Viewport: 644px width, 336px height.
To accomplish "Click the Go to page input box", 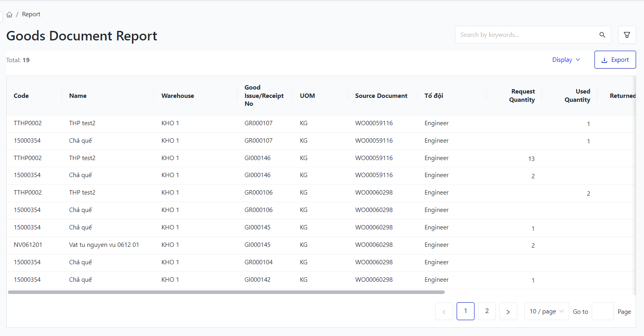I will [602, 311].
